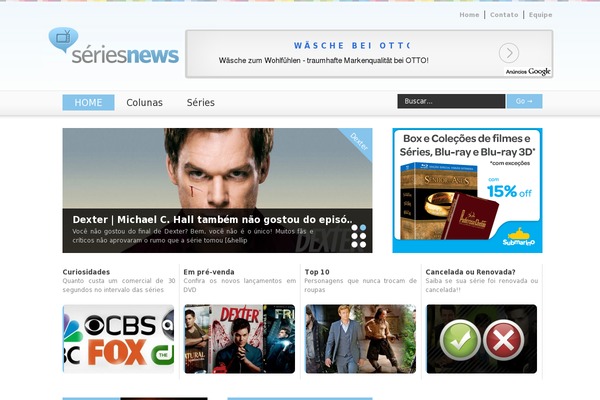The width and height of the screenshot is (600, 400).
Task: Select the HOME navigation tab
Action: click(88, 103)
